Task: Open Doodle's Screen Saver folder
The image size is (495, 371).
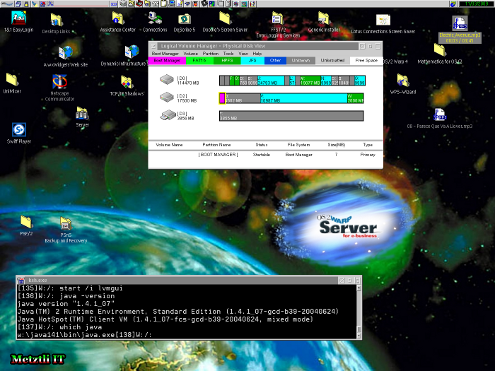Action: pyautogui.click(x=225, y=18)
